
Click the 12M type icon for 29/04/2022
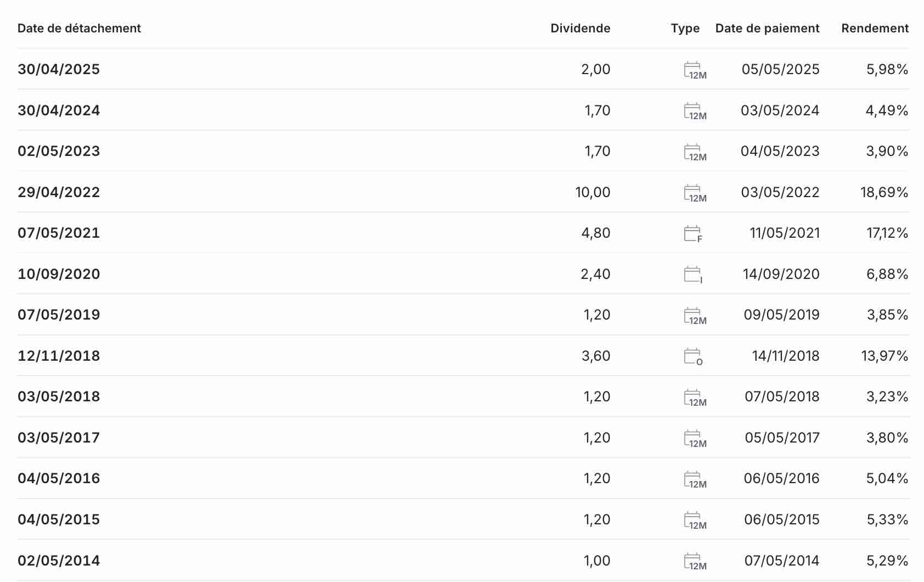tap(695, 193)
